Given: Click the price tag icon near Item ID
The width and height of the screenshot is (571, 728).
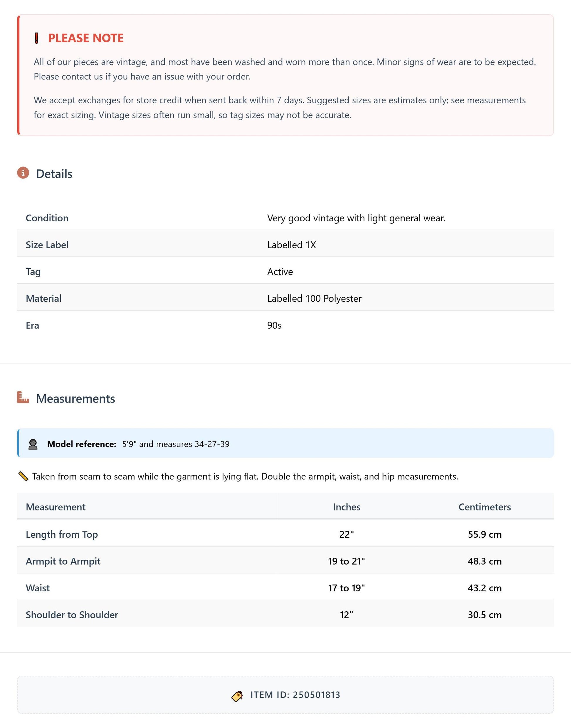Looking at the screenshot, I should click(237, 696).
